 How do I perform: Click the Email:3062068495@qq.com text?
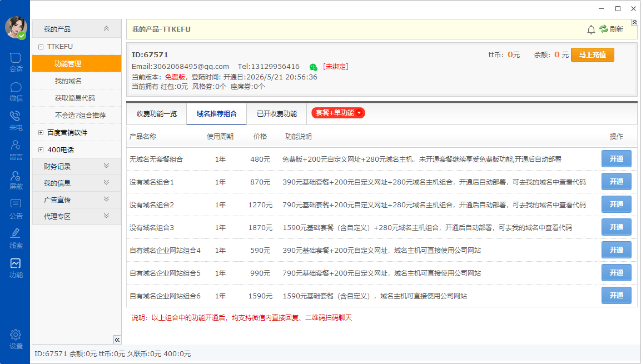tap(180, 67)
